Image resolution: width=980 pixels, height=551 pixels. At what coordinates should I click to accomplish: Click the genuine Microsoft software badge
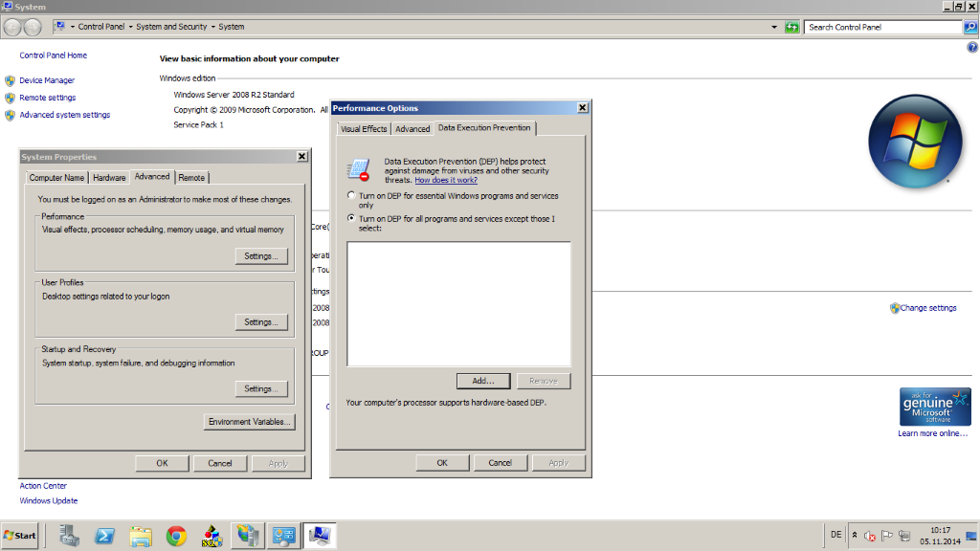click(935, 407)
